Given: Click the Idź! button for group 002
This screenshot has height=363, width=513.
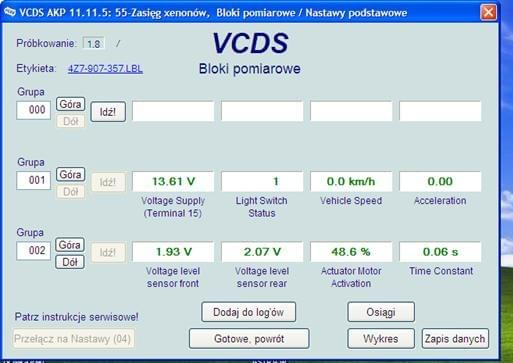Looking at the screenshot, I should click(108, 252).
